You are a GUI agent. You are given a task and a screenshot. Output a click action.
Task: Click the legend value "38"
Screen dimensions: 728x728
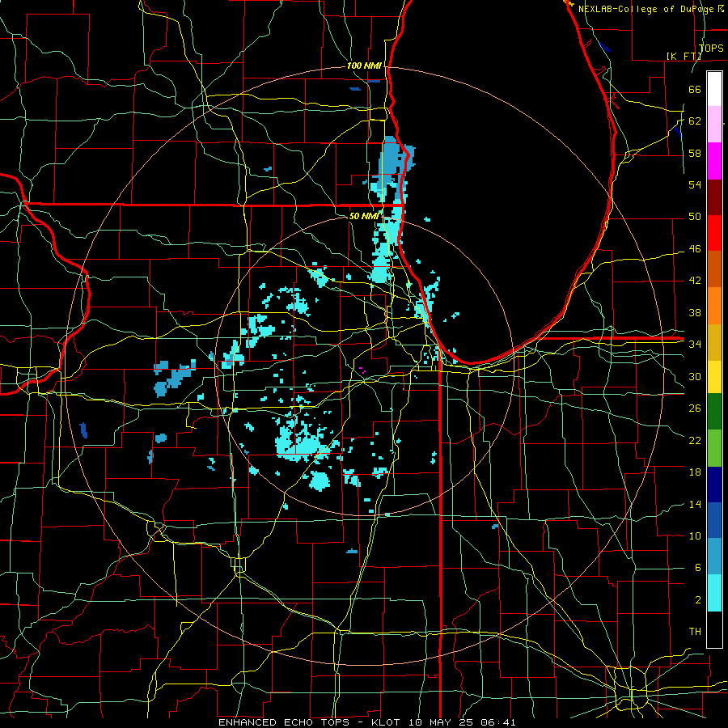pyautogui.click(x=695, y=312)
